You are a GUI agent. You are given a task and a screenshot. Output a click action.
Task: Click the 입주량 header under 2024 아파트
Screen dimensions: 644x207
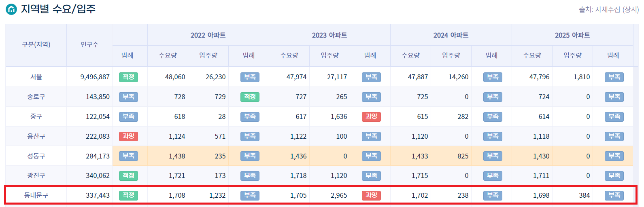pyautogui.click(x=451, y=55)
